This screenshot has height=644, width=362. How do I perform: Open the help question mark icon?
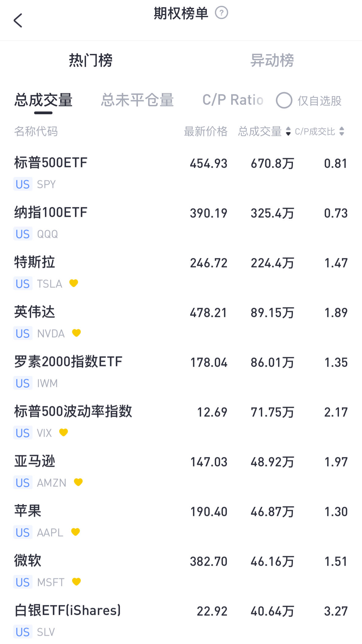[x=221, y=13]
